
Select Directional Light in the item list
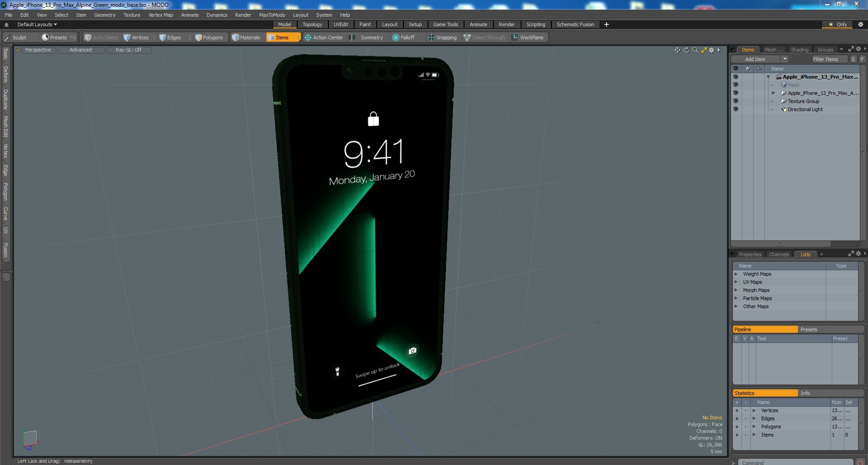point(805,109)
